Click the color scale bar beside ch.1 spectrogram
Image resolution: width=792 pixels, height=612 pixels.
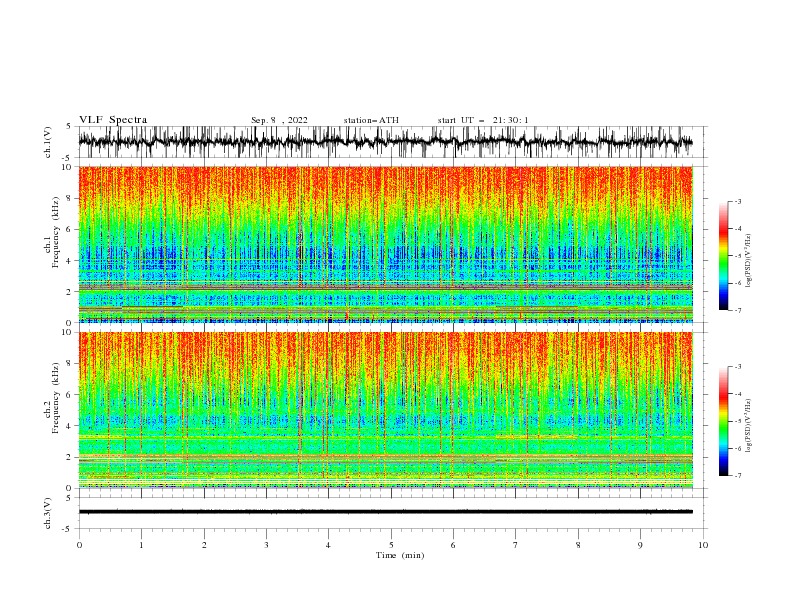(723, 255)
